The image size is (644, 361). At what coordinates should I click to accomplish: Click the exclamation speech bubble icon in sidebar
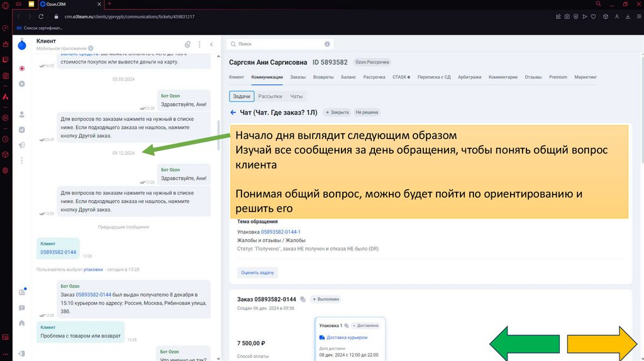pos(22,308)
